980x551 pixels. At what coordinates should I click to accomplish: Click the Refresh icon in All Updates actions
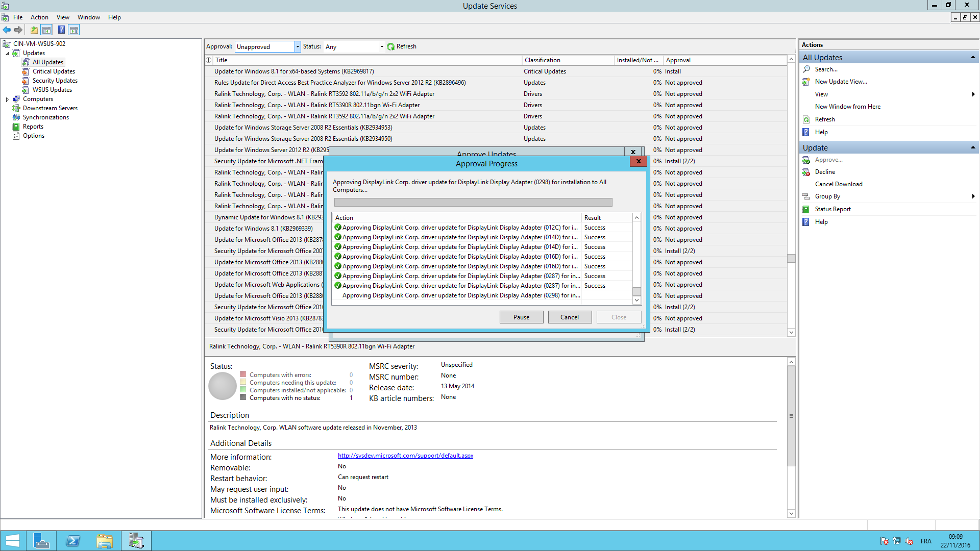[x=806, y=119]
